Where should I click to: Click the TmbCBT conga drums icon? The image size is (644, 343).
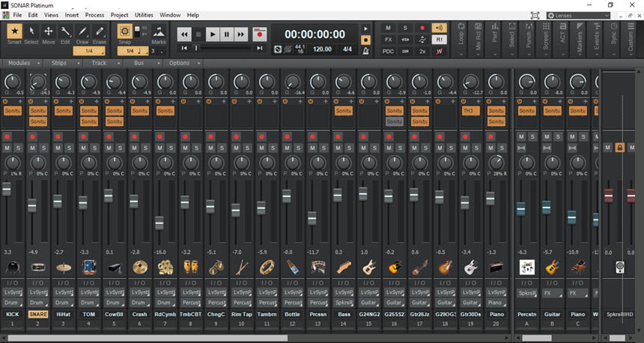[x=191, y=267]
